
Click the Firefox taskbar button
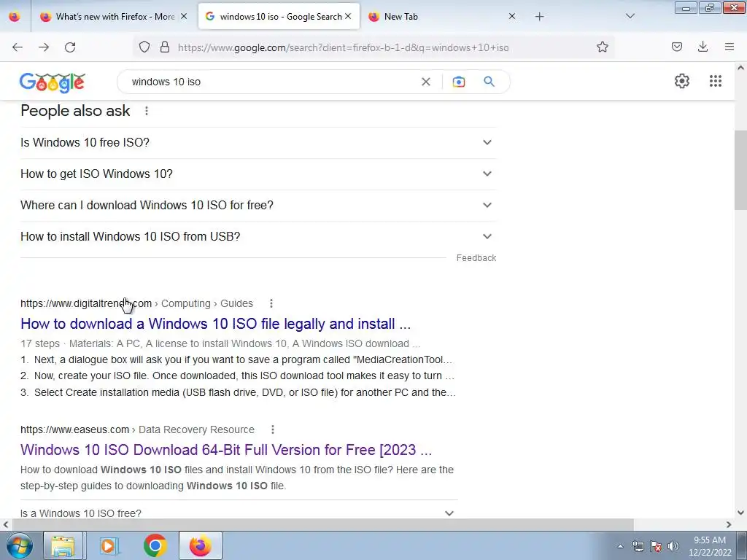[x=201, y=545]
